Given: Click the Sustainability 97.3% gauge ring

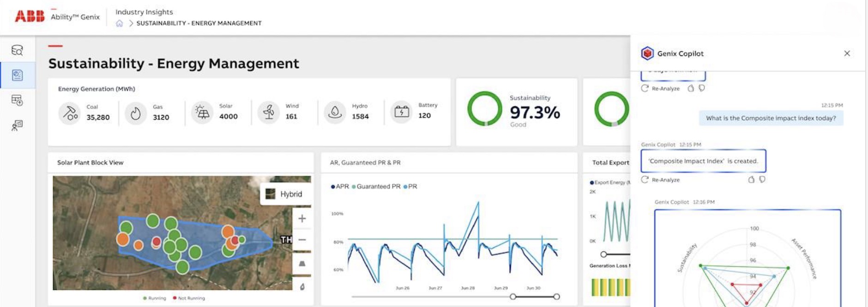Looking at the screenshot, I should pyautogui.click(x=485, y=109).
